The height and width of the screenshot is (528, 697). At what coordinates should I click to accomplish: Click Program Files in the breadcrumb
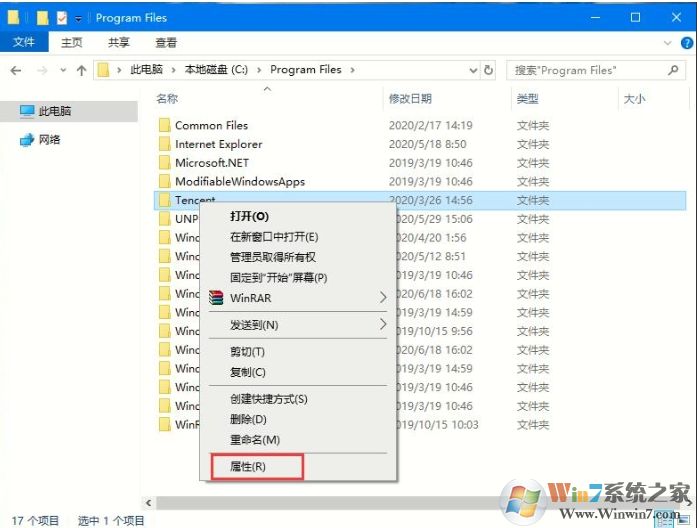pyautogui.click(x=306, y=70)
